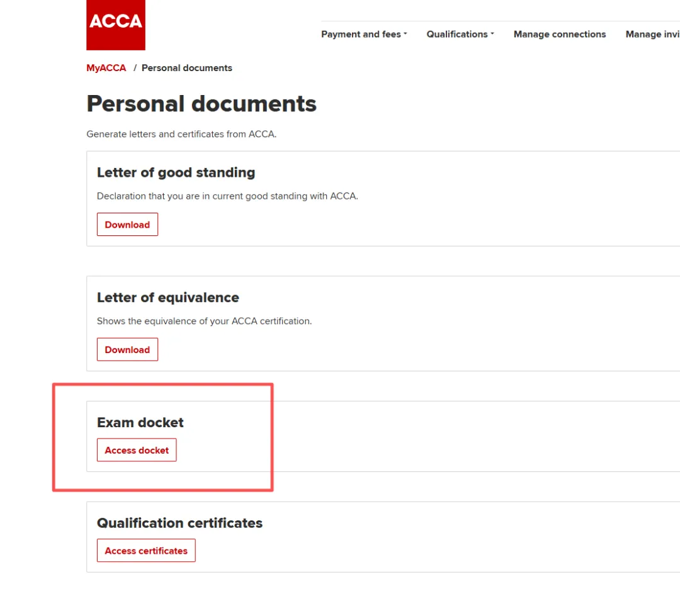Select the Letter of equivalence heading

168,298
